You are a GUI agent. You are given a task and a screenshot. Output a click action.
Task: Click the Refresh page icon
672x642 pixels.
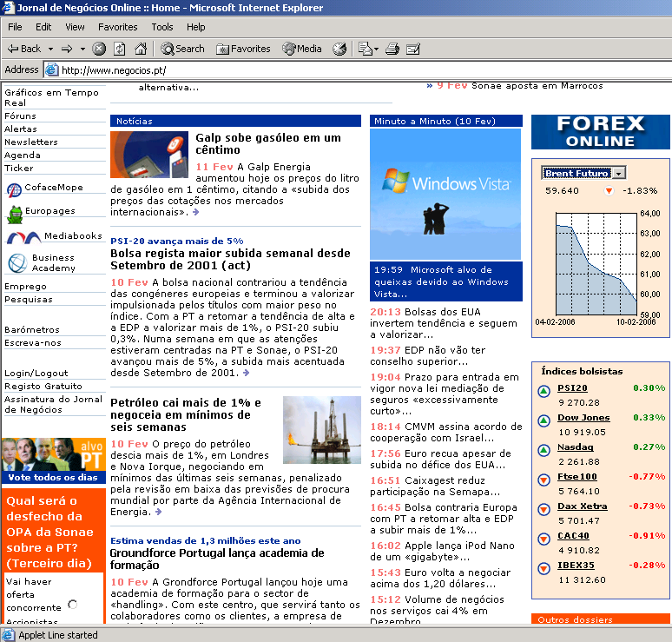(x=120, y=49)
